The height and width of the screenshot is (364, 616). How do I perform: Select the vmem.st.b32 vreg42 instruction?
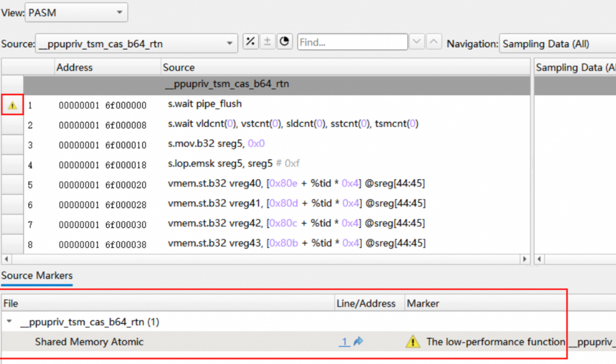click(296, 223)
